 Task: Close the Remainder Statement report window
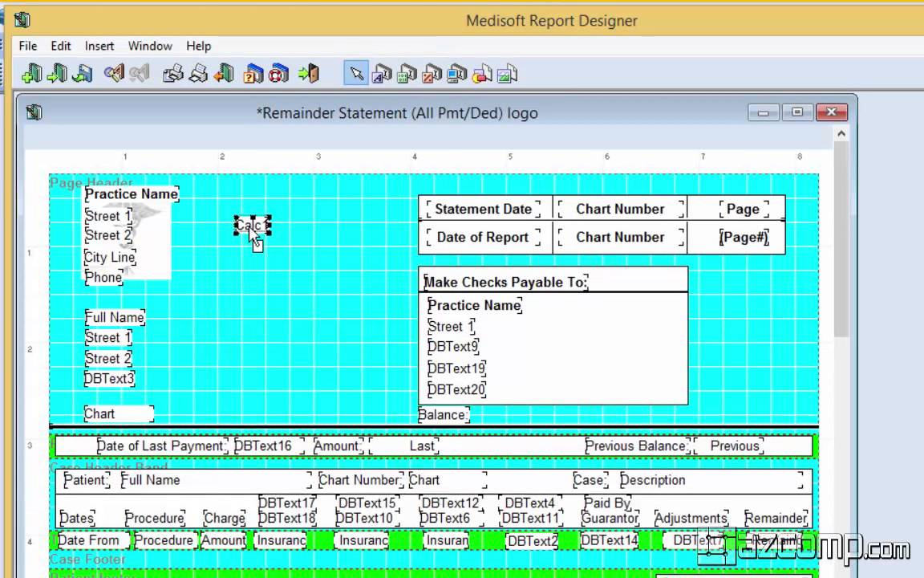coord(832,112)
